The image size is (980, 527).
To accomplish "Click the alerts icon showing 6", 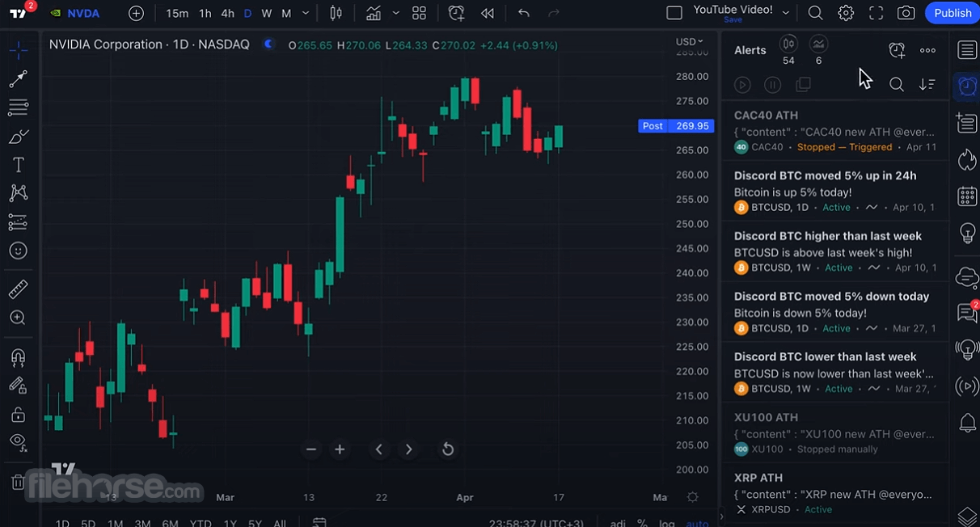I will click(x=818, y=50).
